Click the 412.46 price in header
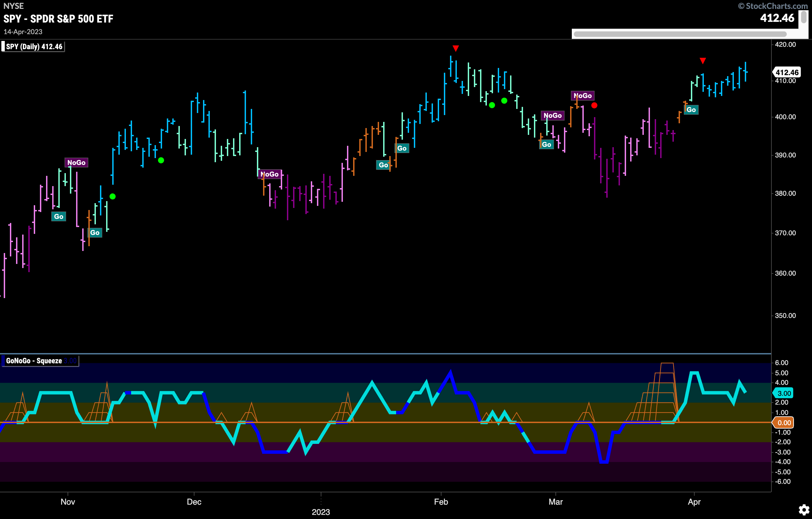Viewport: 812px width, 519px height. (x=777, y=18)
